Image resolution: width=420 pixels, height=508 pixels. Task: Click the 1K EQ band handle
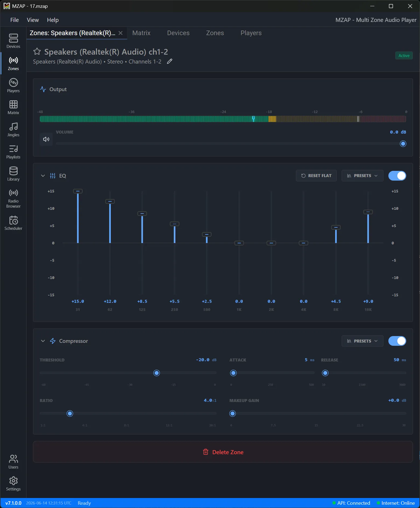pyautogui.click(x=239, y=243)
